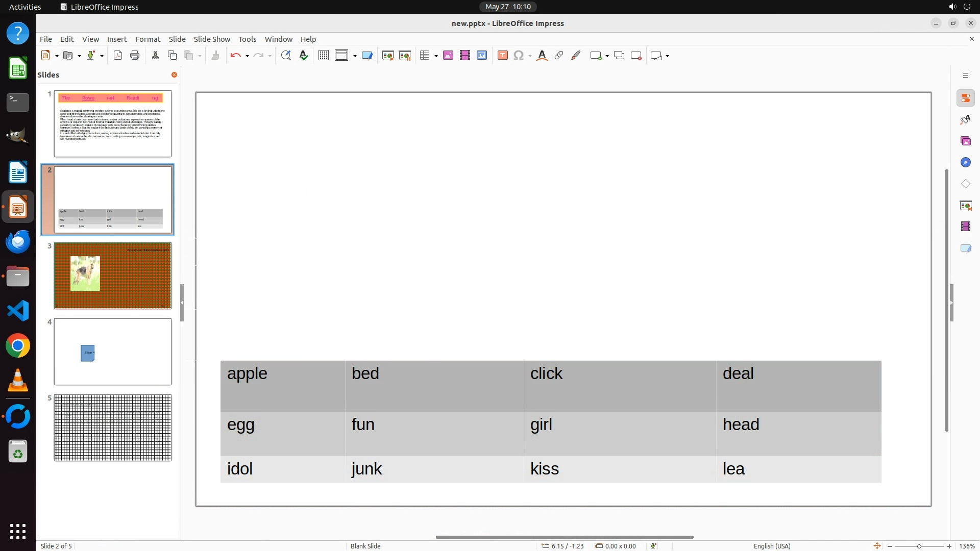Click Insert Text Box icon
980x551 pixels.
(503, 56)
